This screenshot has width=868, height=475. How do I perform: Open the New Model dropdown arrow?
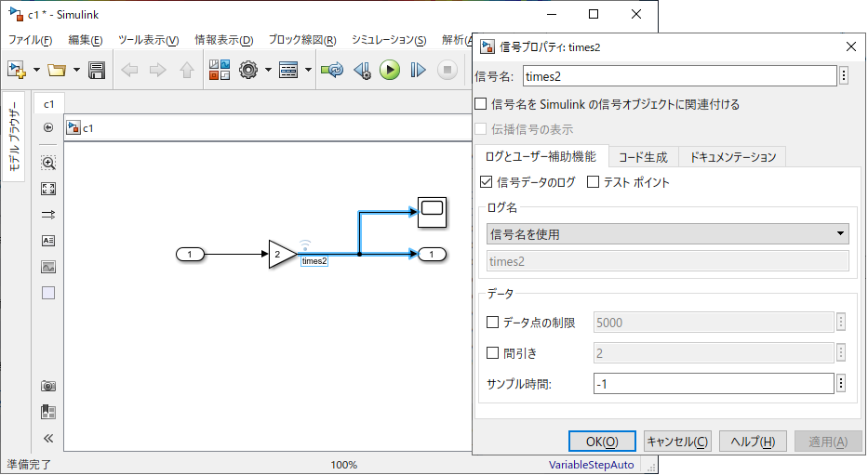[x=36, y=70]
